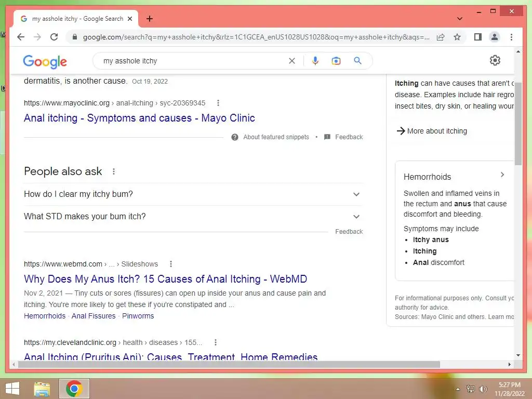
Task: Click 'Anal discomfort' in the symptoms list
Action: tap(438, 262)
